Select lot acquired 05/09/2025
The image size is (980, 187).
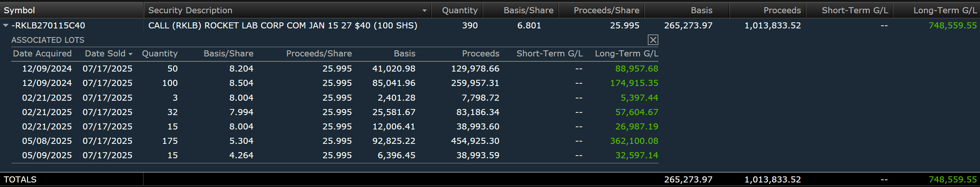pyautogui.click(x=335, y=155)
